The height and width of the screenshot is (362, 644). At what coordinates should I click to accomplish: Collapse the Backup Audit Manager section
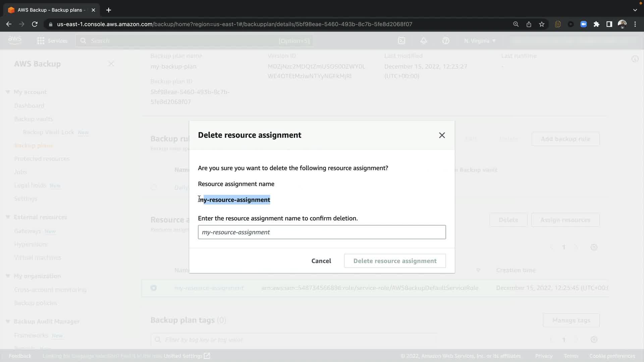[8, 321]
